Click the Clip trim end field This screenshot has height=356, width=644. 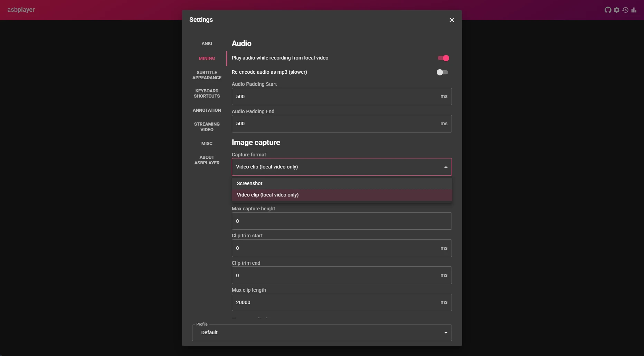(x=342, y=275)
